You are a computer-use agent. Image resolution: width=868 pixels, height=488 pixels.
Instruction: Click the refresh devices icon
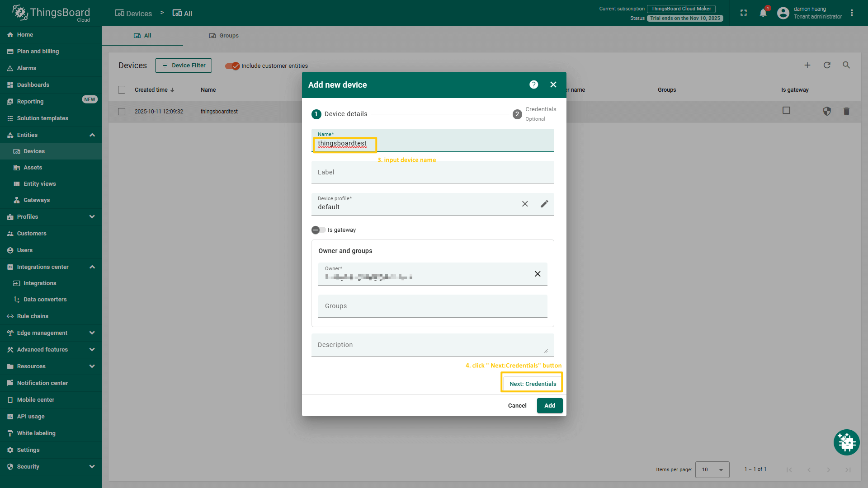(x=827, y=65)
